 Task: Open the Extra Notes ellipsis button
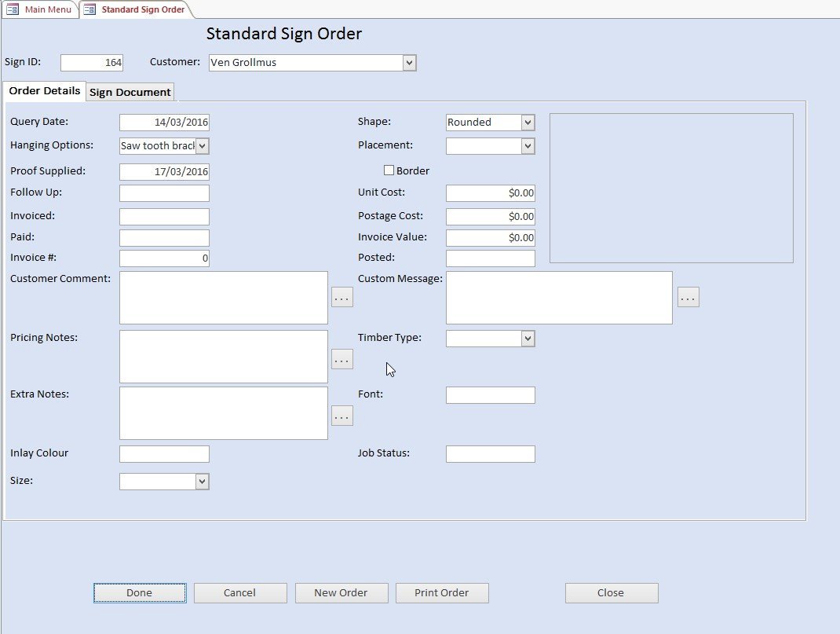tap(342, 416)
